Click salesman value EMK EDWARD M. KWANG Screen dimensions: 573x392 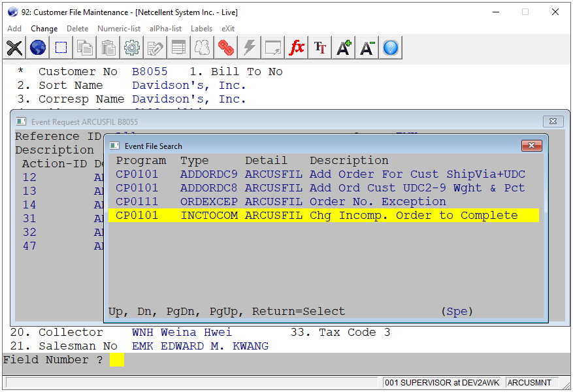(x=201, y=346)
